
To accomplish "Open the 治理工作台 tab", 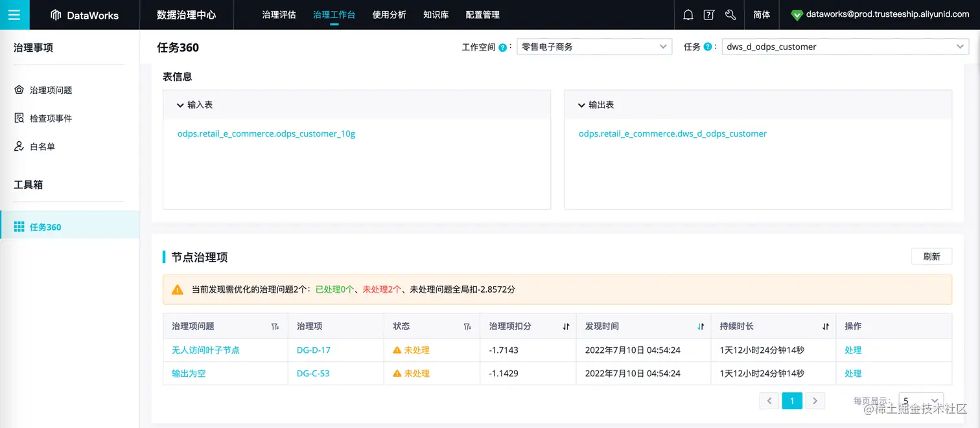I will 334,14.
